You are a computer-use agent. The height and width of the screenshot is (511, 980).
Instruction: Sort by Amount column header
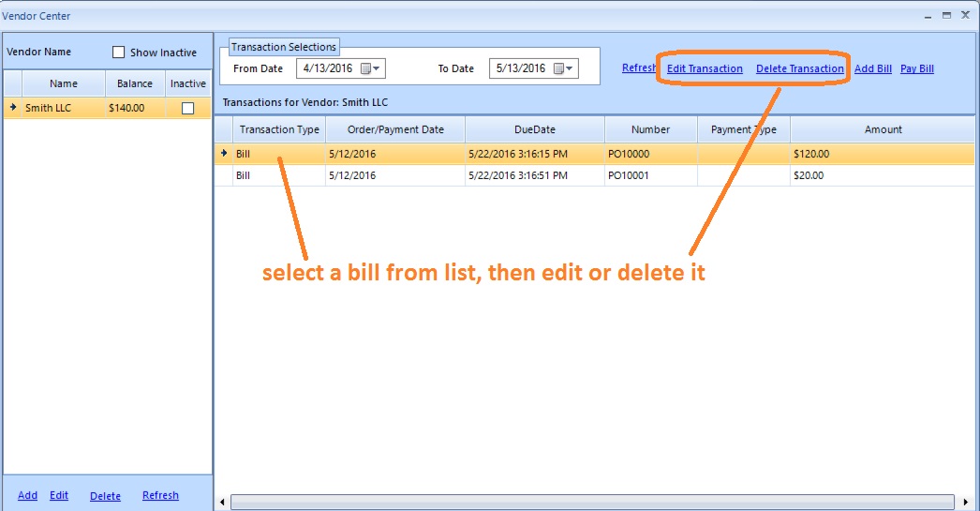coord(882,129)
